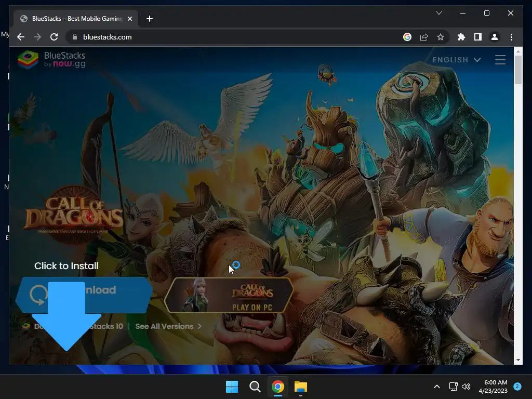Open the notification badge showing 2
This screenshot has width=532, height=399.
coord(517,387)
